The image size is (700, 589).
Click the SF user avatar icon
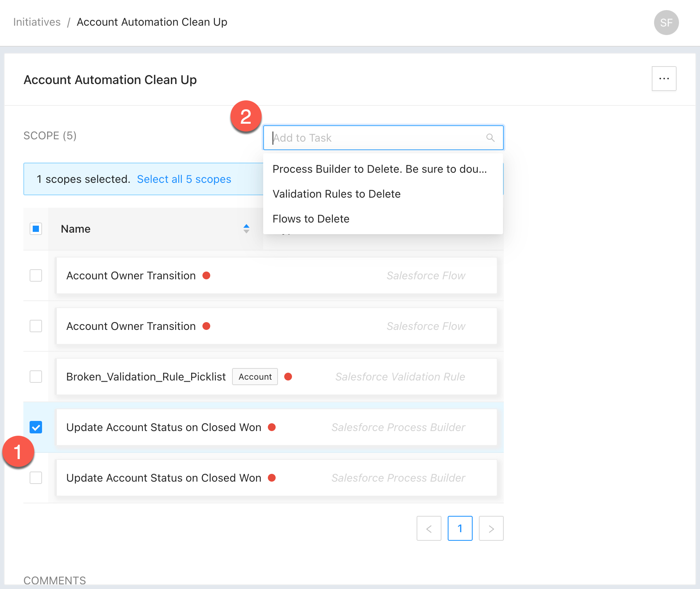click(666, 23)
